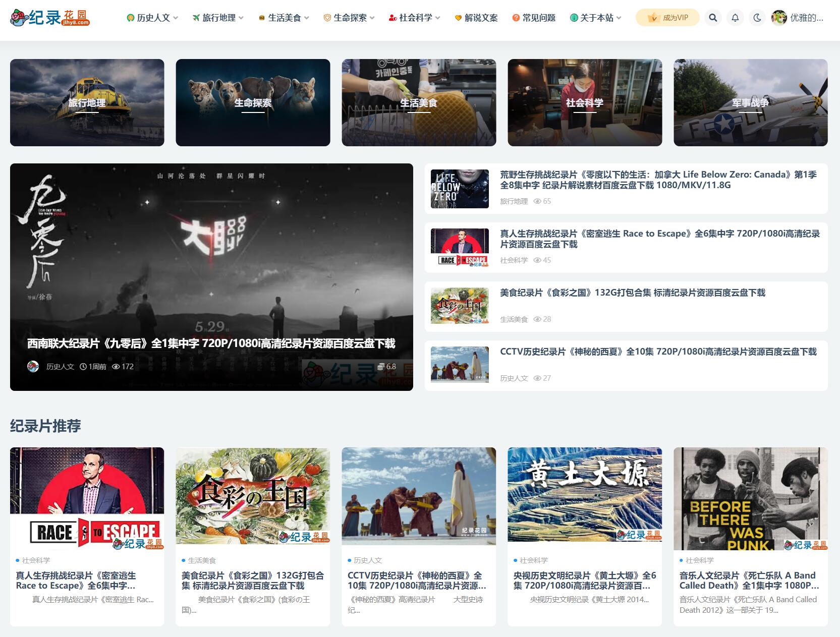Expand the 历史人文 dropdown menu

(x=152, y=18)
